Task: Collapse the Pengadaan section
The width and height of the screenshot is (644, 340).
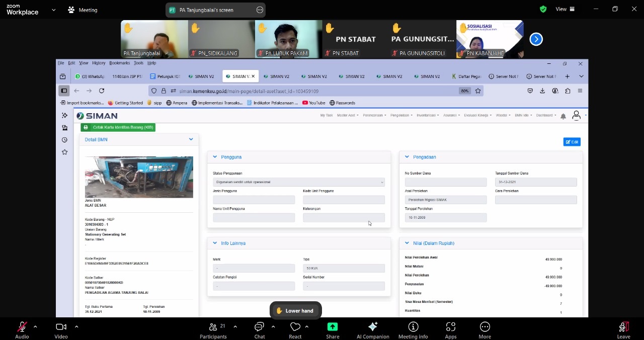Action: [x=407, y=157]
